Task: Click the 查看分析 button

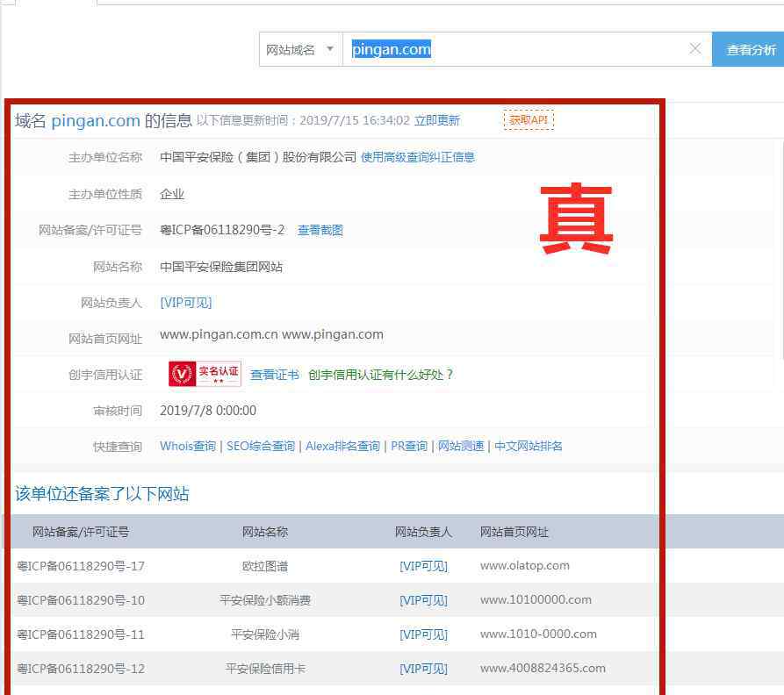Action: (x=750, y=49)
